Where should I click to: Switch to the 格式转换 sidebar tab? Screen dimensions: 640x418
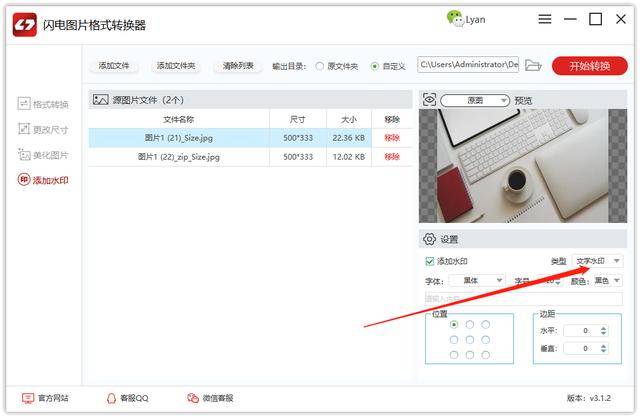[43, 104]
